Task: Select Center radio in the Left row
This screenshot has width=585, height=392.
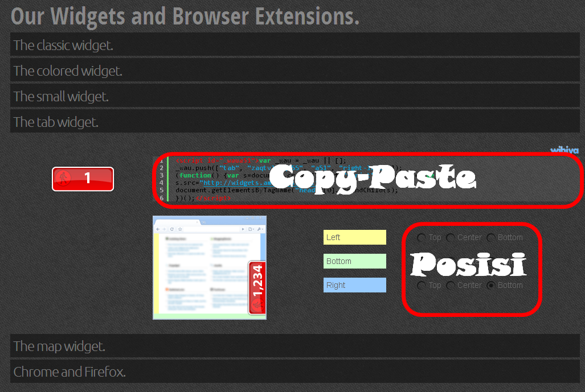Action: (x=451, y=237)
